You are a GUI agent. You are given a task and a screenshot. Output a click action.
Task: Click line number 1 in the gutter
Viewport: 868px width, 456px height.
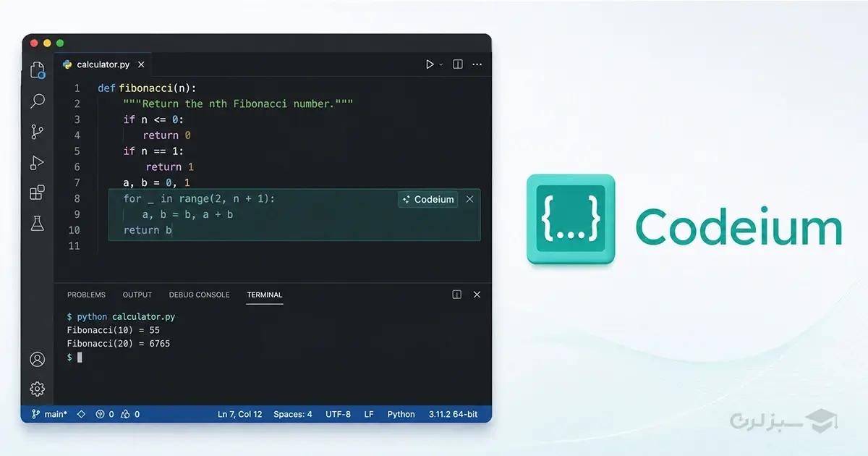pos(77,88)
